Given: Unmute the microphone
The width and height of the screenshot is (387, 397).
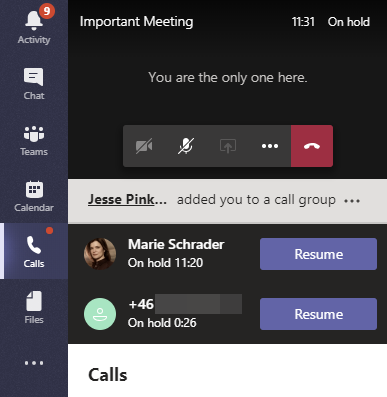Looking at the screenshot, I should click(x=186, y=146).
